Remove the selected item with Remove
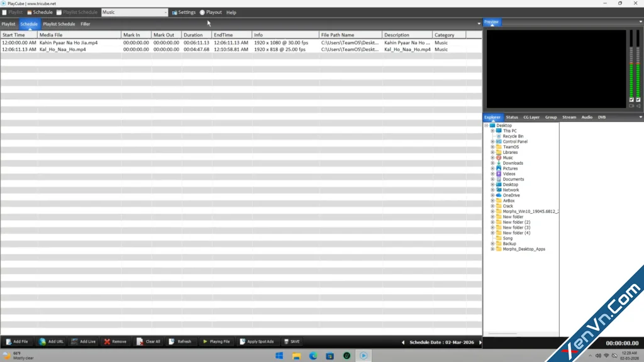 click(x=116, y=341)
